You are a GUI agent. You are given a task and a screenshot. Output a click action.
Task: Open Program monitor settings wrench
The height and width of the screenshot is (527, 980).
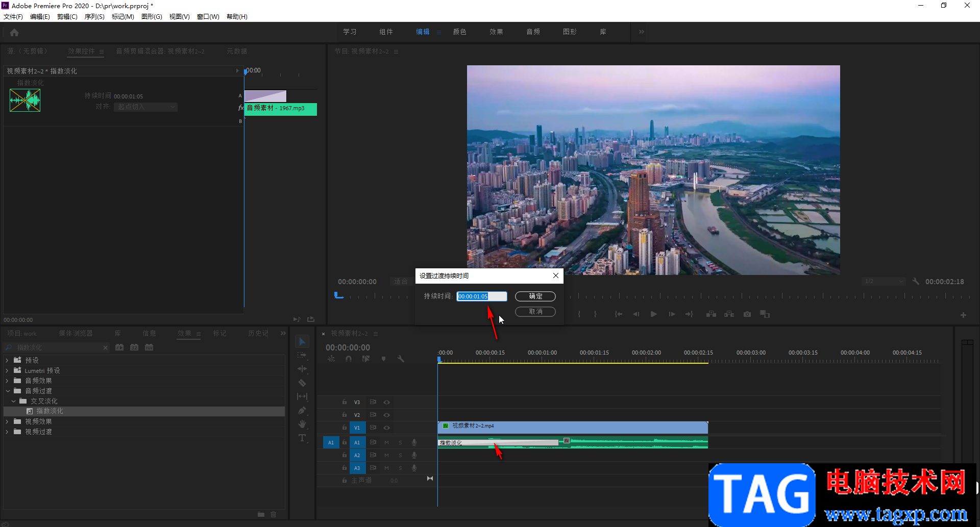[x=916, y=282]
